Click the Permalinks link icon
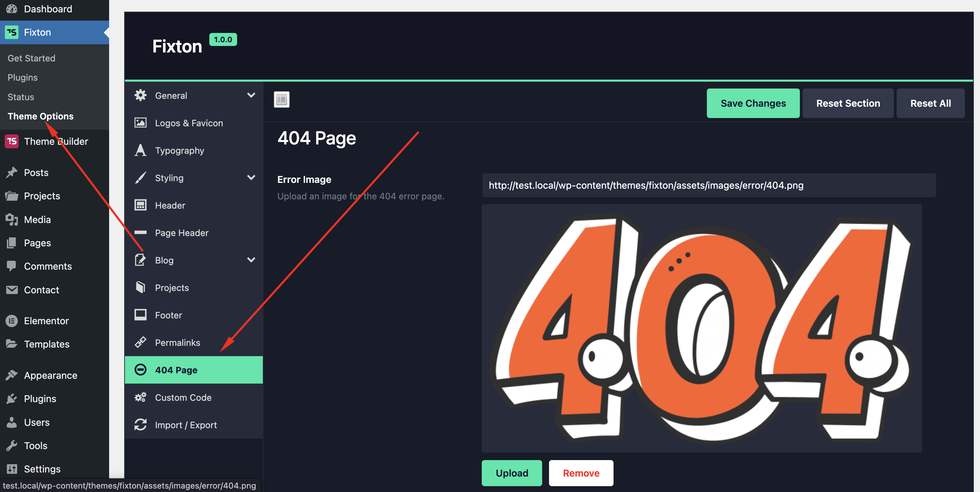 click(x=140, y=342)
